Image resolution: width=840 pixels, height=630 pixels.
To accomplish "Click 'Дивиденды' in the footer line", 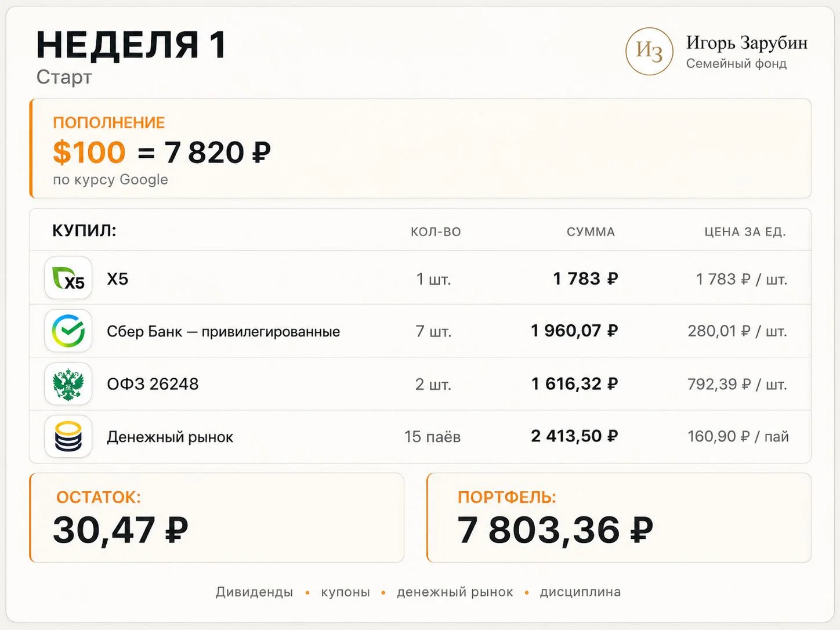I will click(x=254, y=592).
